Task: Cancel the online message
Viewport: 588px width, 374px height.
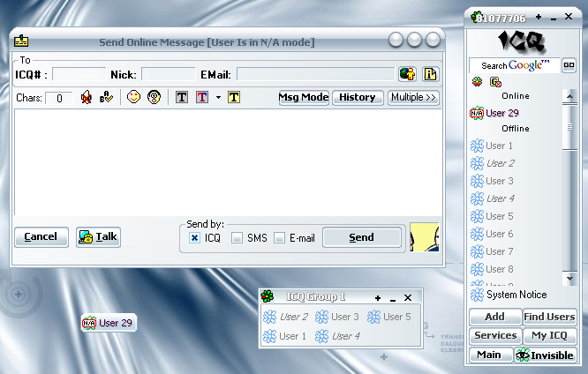Action: [x=41, y=237]
